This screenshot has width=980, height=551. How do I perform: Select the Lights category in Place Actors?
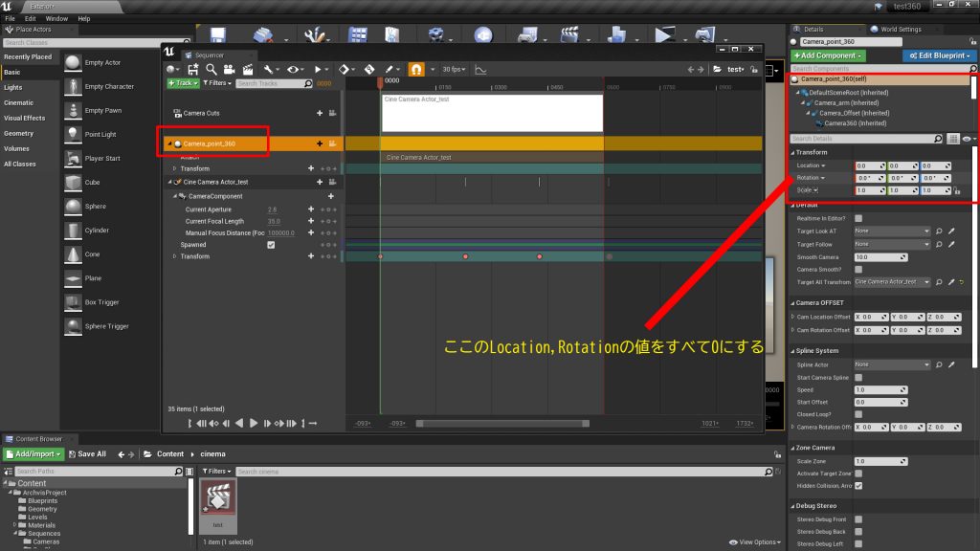coord(13,87)
